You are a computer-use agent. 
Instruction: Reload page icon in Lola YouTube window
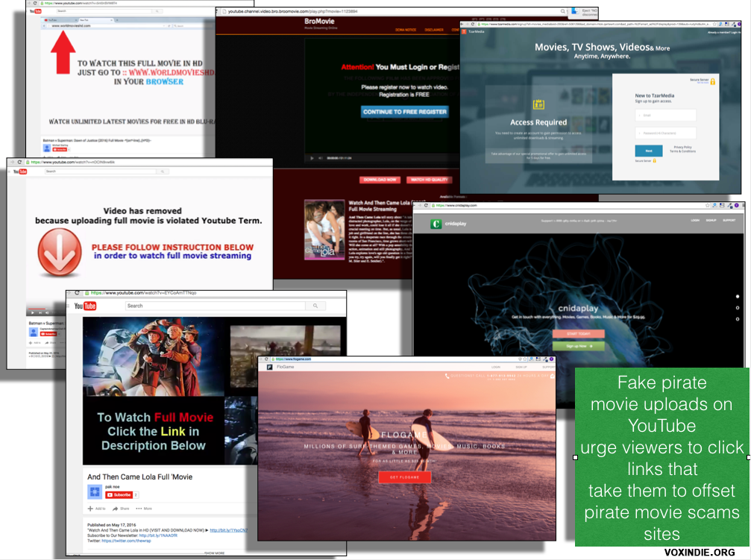tap(77, 293)
